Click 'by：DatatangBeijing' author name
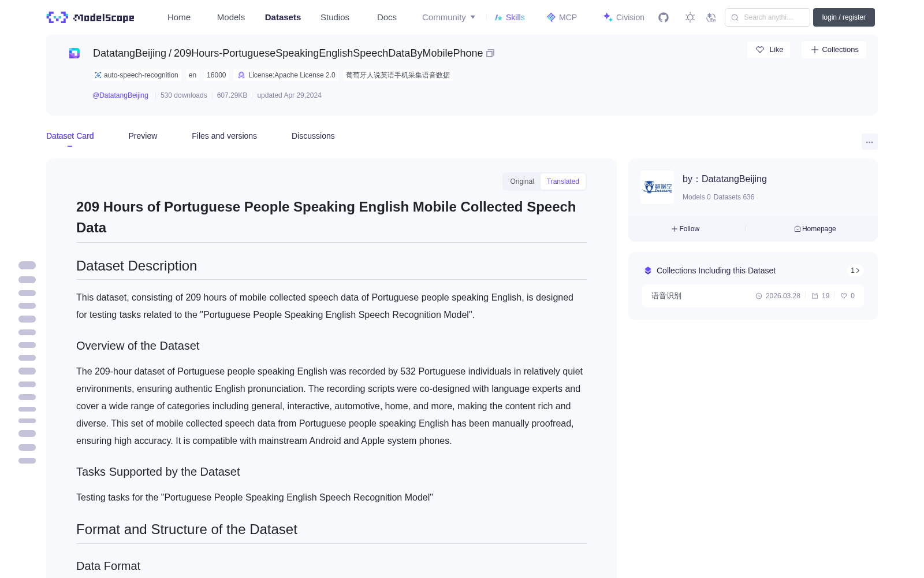The image size is (924, 578). pyautogui.click(x=725, y=179)
